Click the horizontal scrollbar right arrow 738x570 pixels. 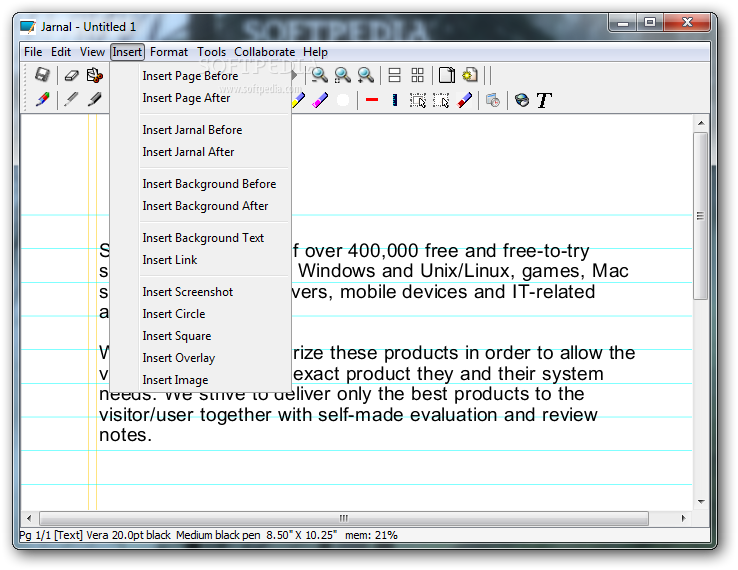683,518
